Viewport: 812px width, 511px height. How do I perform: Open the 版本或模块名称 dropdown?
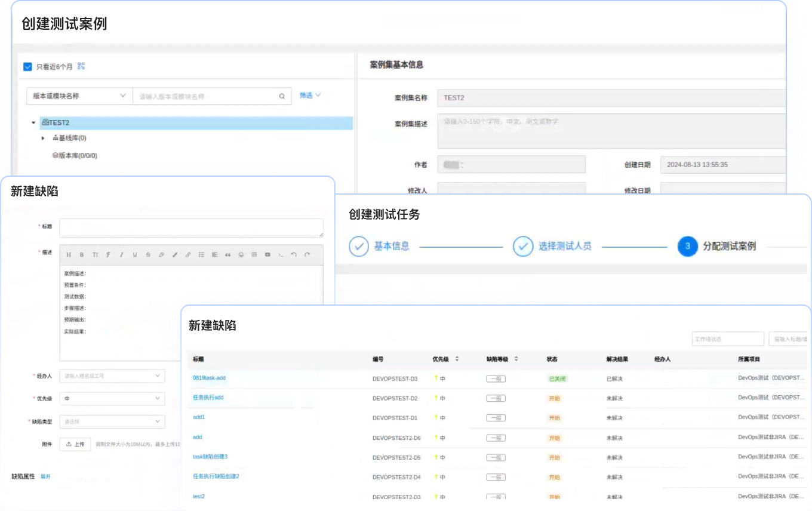[79, 96]
